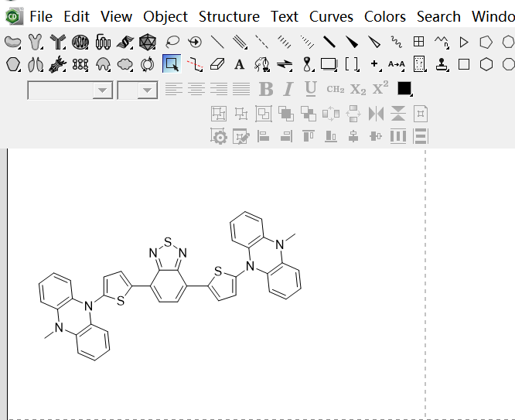Select the Lasso selection tool

point(172,42)
